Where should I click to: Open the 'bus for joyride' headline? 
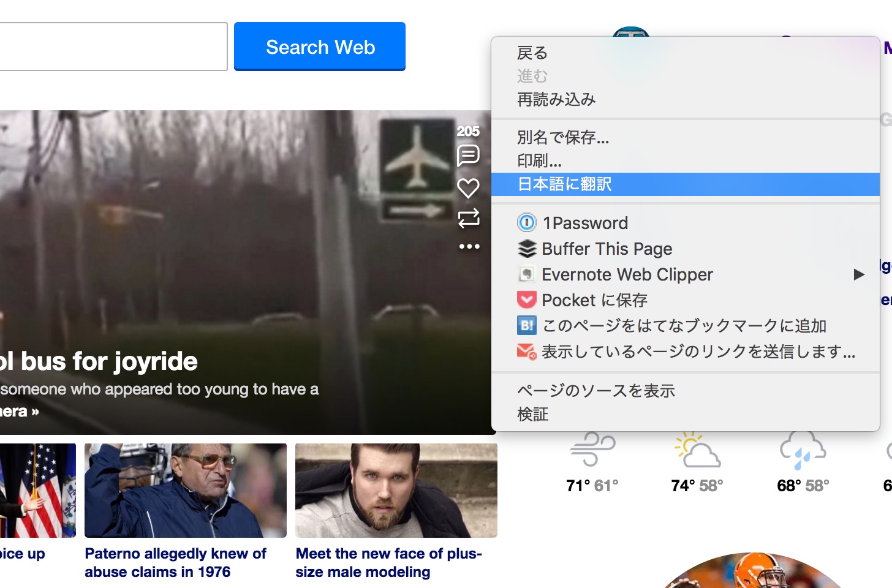coord(99,361)
